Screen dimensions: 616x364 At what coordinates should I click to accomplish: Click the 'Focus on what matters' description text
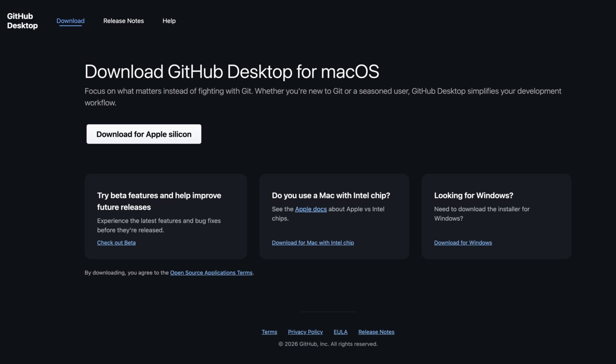click(x=323, y=97)
